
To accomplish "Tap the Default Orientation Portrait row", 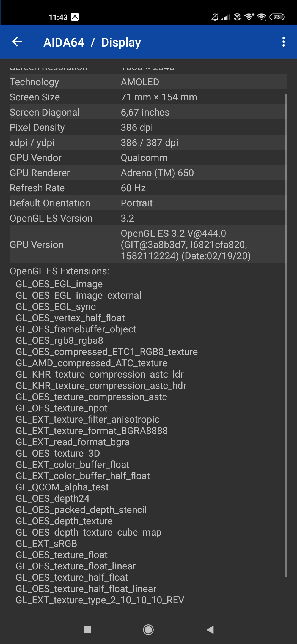I will tap(148, 203).
